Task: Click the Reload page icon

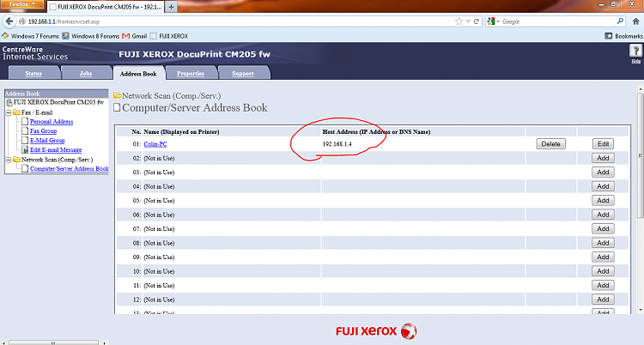Action: pyautogui.click(x=477, y=21)
